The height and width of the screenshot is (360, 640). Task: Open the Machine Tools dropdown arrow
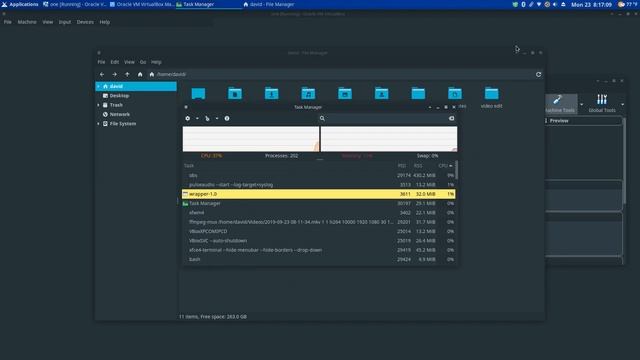(x=581, y=104)
